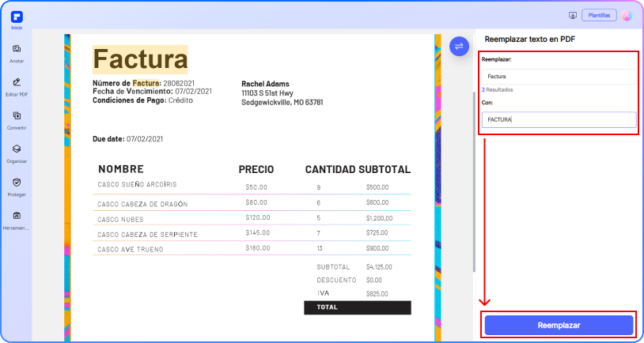This screenshot has width=644, height=343.
Task: Click the $120.00 price cell
Action: coord(258,218)
